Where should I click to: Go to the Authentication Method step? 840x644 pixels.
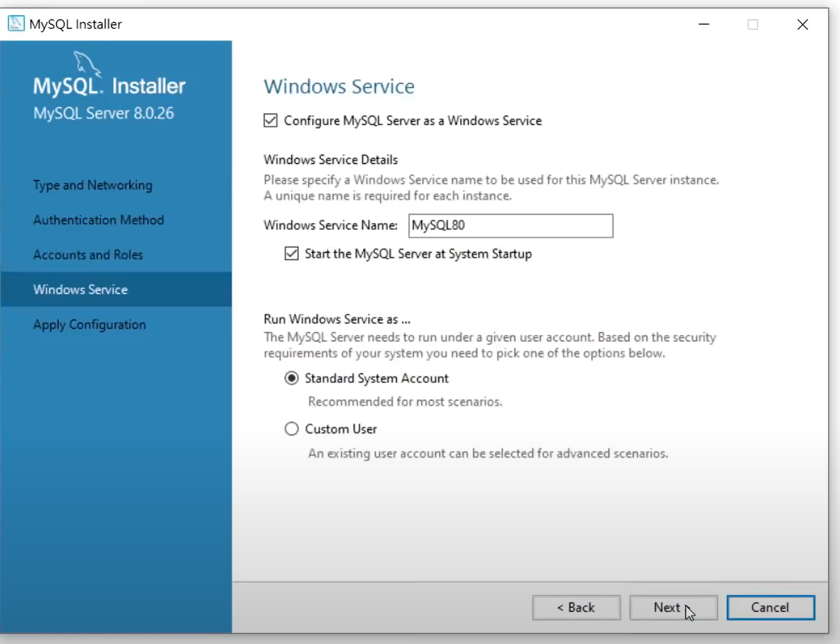99,220
